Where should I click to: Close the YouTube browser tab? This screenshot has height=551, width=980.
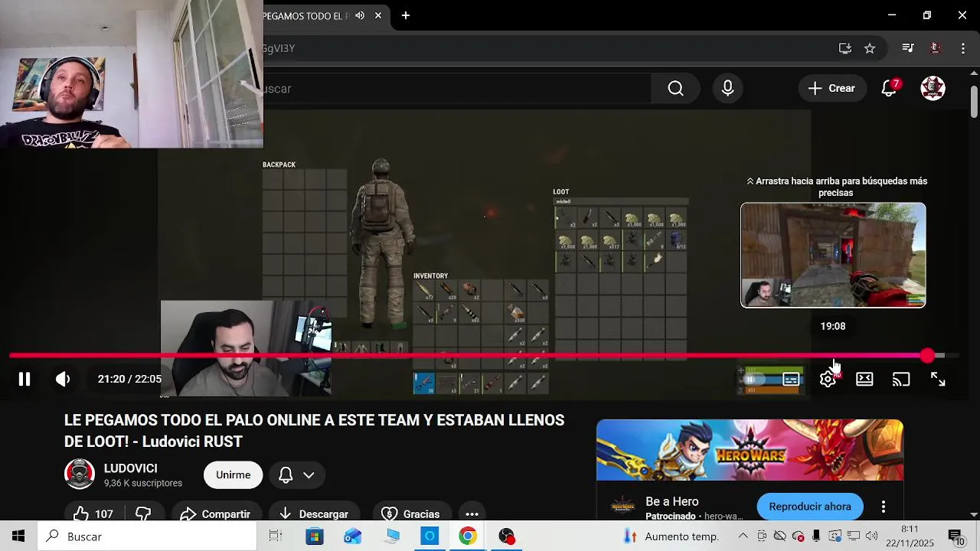click(378, 15)
